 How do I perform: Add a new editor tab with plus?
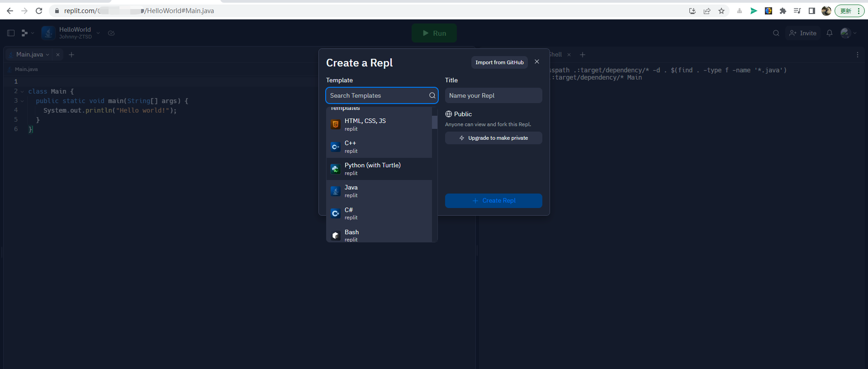[x=71, y=55]
